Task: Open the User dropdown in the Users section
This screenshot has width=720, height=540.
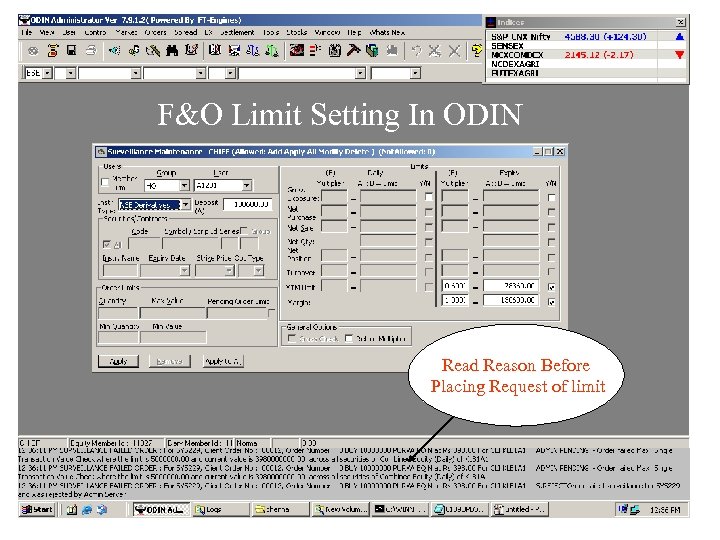Action: [x=247, y=186]
